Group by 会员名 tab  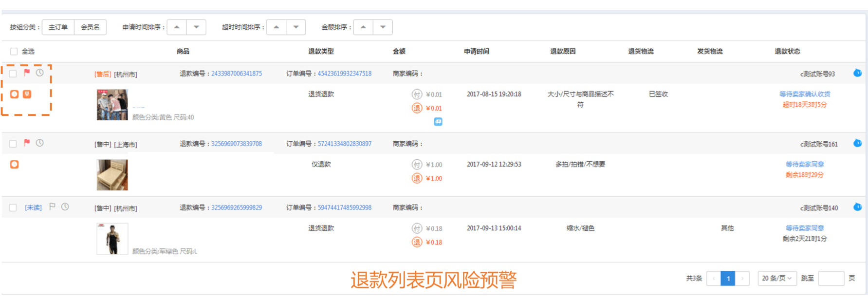pyautogui.click(x=90, y=27)
